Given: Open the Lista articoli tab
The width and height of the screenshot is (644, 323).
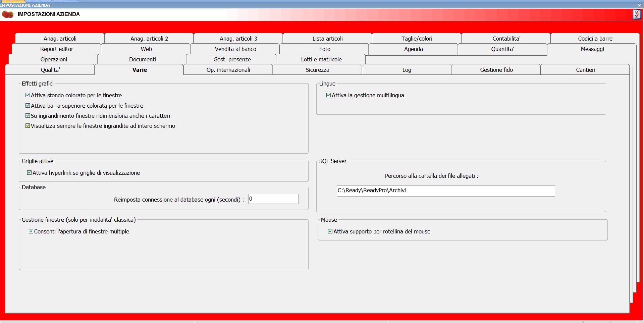Looking at the screenshot, I should (328, 39).
